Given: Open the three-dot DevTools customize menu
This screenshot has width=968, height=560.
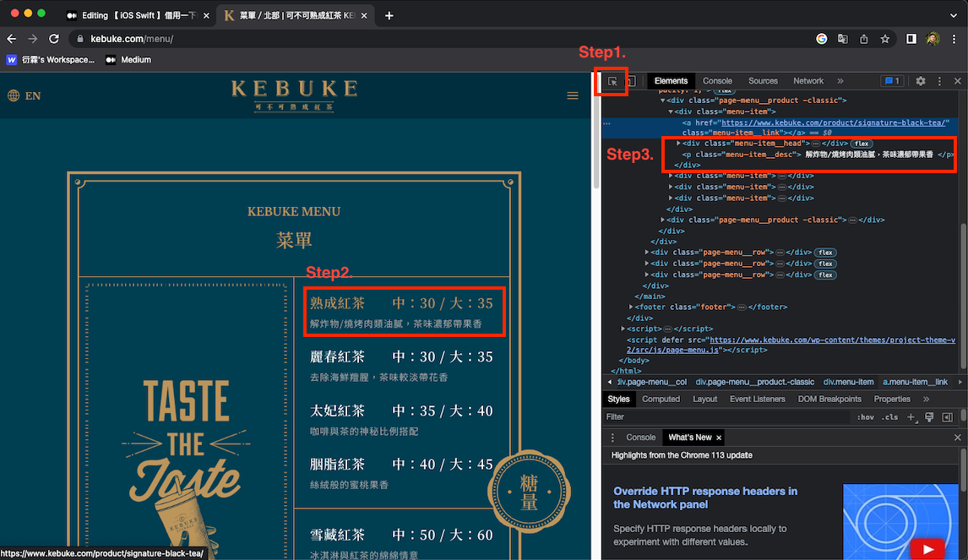Looking at the screenshot, I should click(938, 81).
